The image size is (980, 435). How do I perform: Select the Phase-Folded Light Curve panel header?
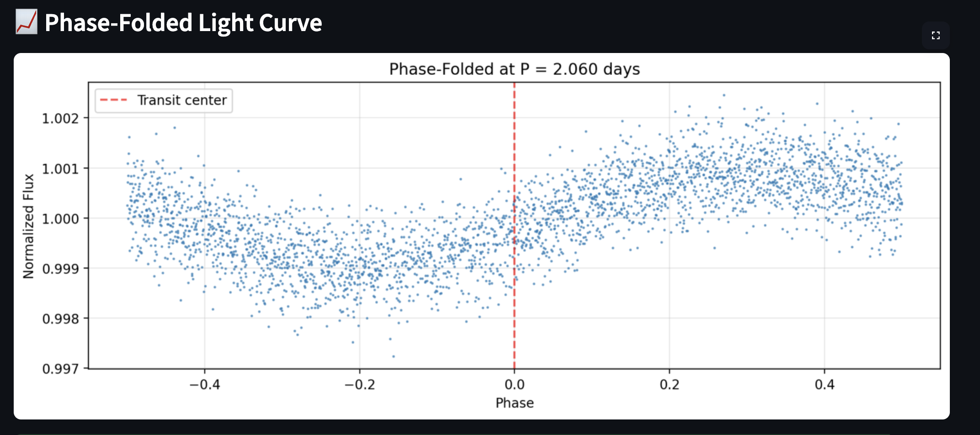coord(183,22)
